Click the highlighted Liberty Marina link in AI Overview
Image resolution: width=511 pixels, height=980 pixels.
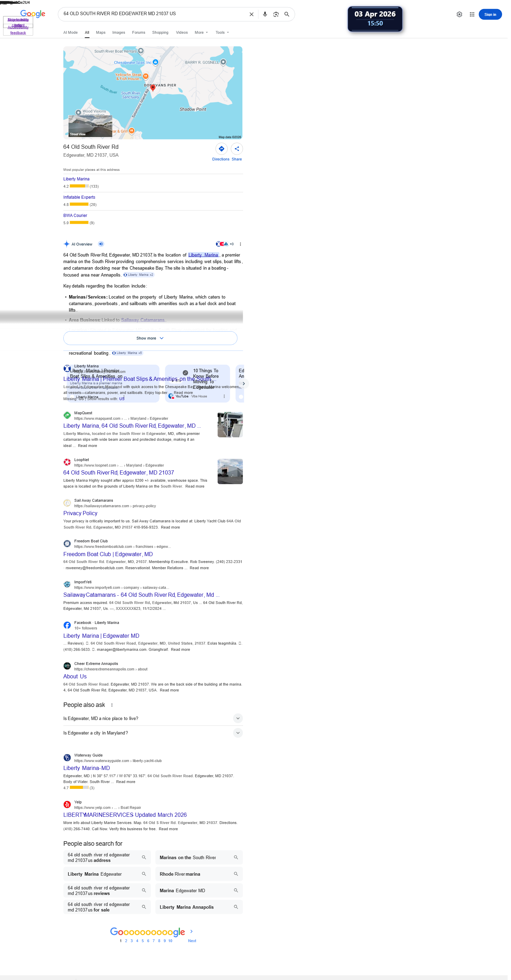(x=203, y=255)
